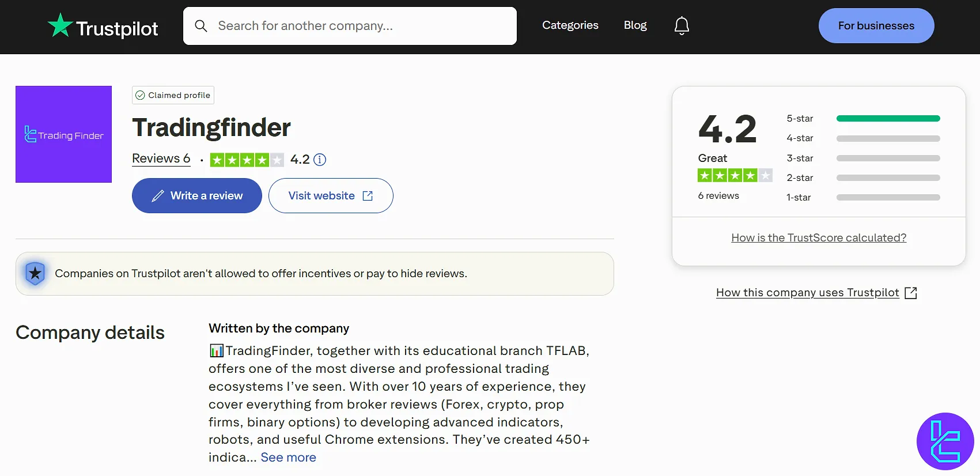This screenshot has width=980, height=476.
Task: Open the Trading Finder chat widget
Action: (x=945, y=441)
